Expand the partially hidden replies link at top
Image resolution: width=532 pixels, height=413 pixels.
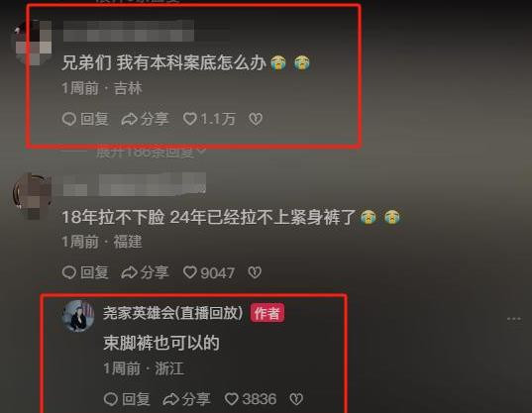click(137, 1)
